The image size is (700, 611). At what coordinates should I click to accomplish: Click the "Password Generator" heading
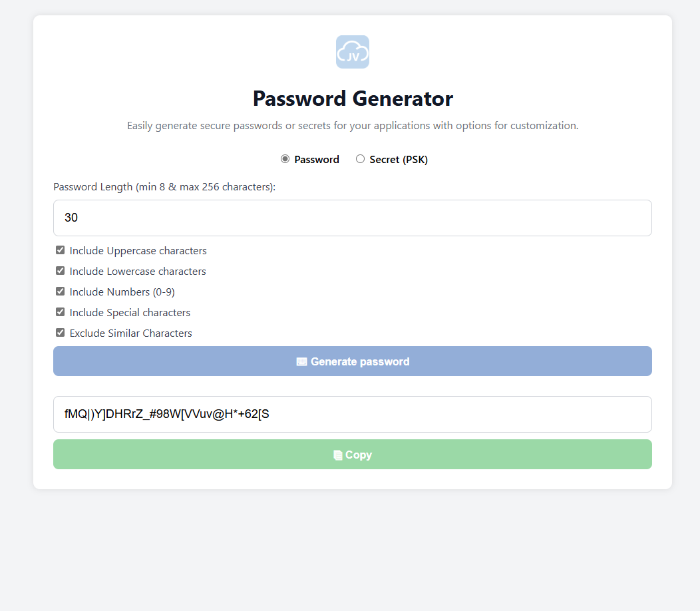[353, 99]
